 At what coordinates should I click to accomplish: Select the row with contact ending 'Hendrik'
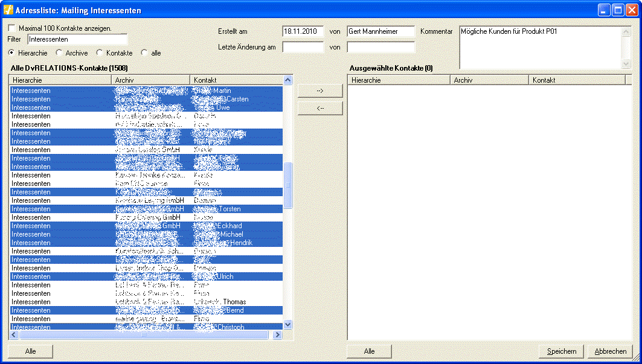tap(146, 243)
